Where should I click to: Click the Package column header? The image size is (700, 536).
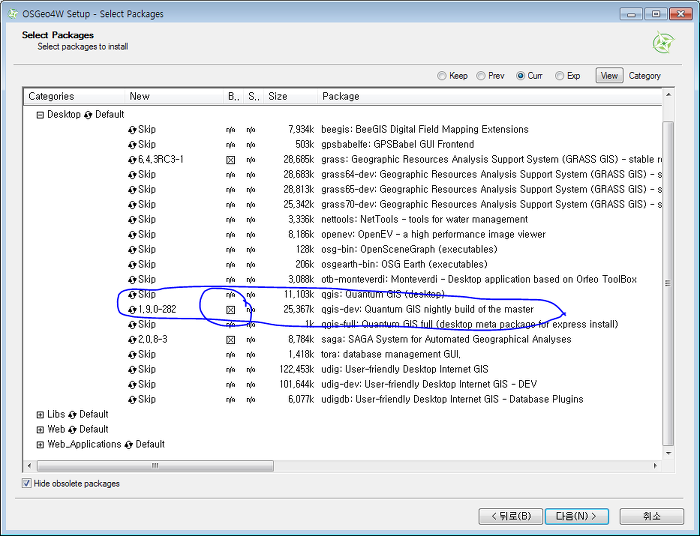[490, 96]
